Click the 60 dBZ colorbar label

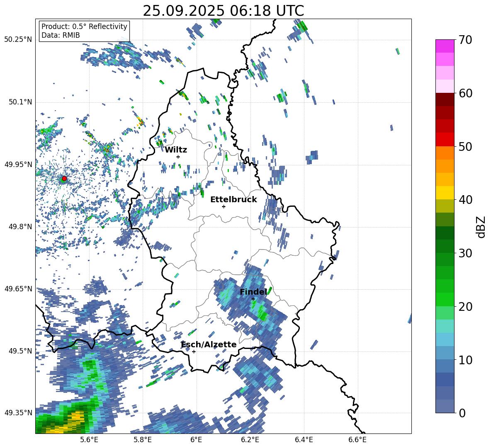click(x=465, y=93)
